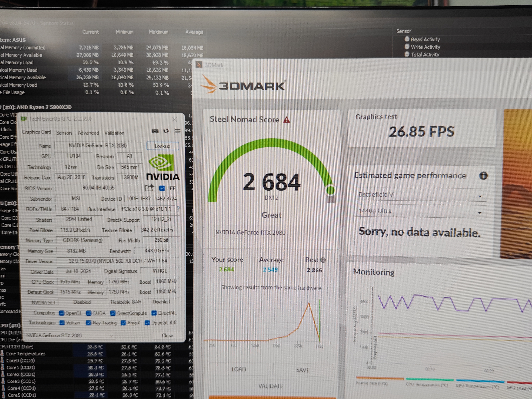Click the Estimated game performance info icon
The image size is (532, 399).
(483, 176)
